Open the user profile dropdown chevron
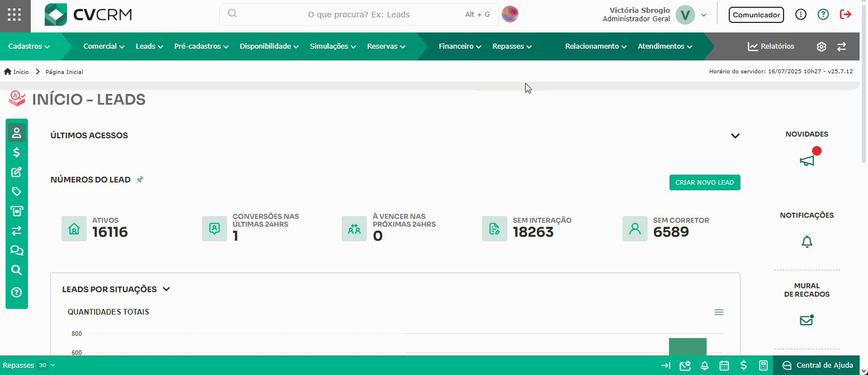The width and height of the screenshot is (868, 375). point(704,15)
